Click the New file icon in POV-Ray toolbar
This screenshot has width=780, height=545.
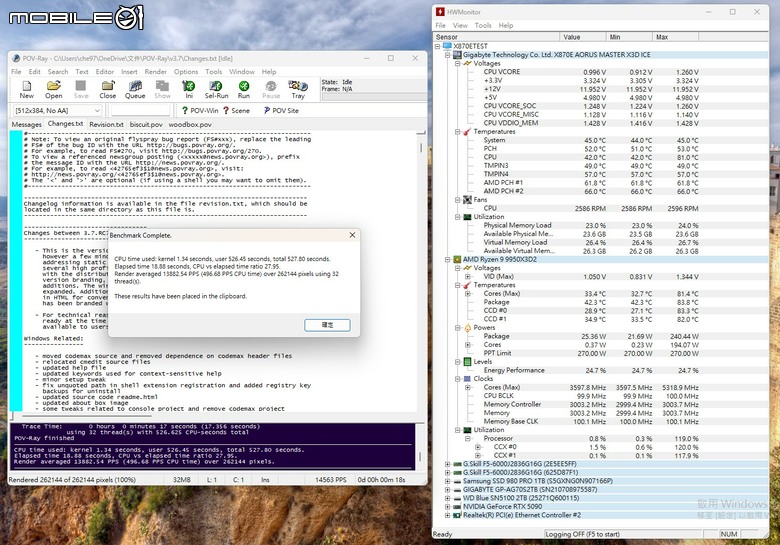[27, 90]
